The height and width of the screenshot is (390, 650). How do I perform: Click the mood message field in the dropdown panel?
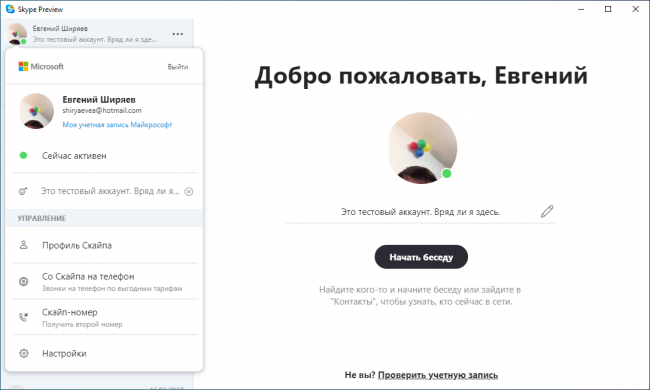[x=110, y=191]
